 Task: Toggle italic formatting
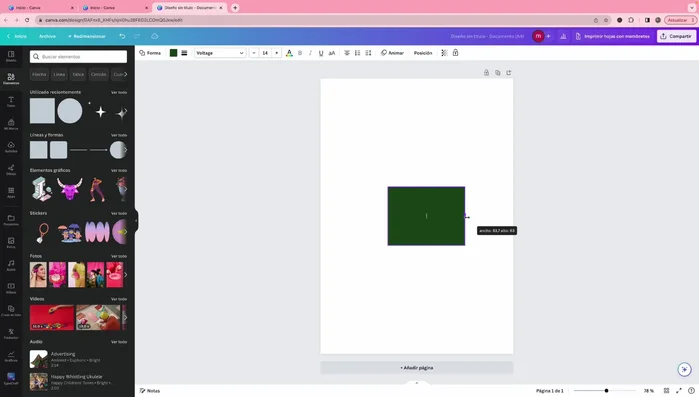[310, 53]
